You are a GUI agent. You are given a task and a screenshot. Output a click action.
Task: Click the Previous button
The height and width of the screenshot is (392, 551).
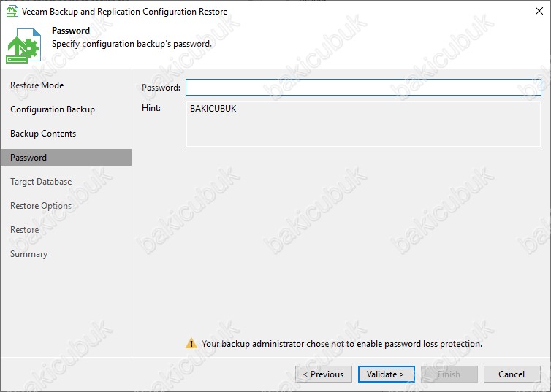click(323, 374)
